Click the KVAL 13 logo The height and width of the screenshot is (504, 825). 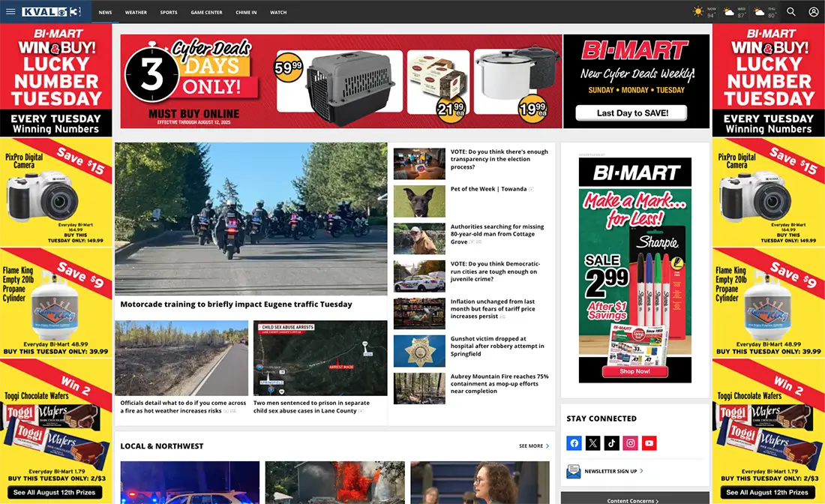tap(51, 11)
